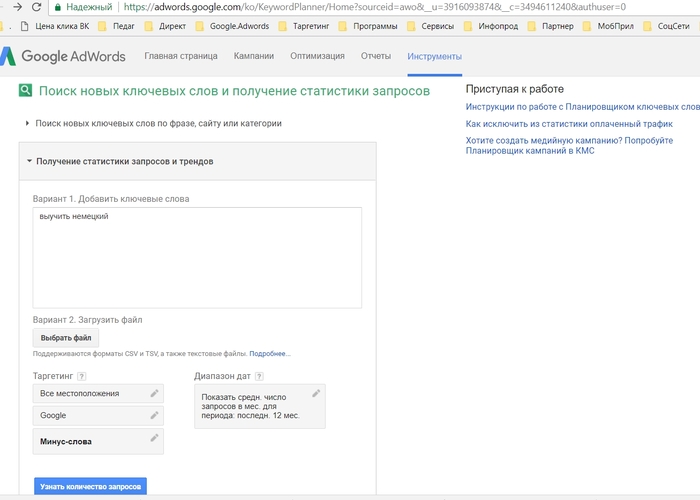Image resolution: width=700 pixels, height=500 pixels.
Task: Open the 'Диапазон дат' help question mark
Action: pos(259,376)
